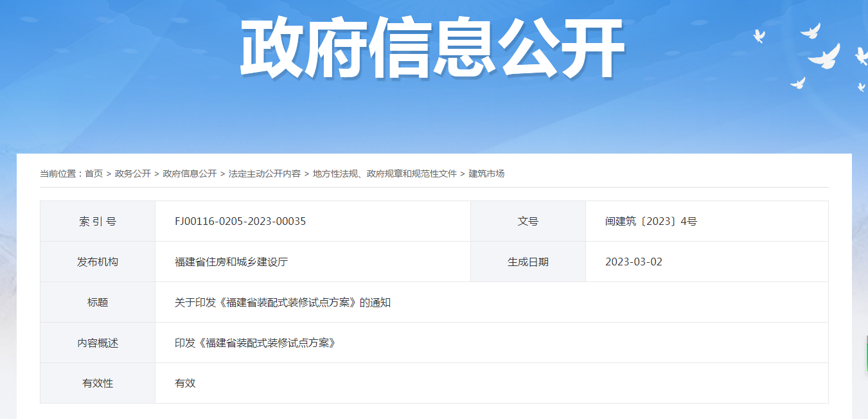Click the 发布机构 label cell
Image resolution: width=868 pixels, height=419 pixels.
tap(98, 262)
